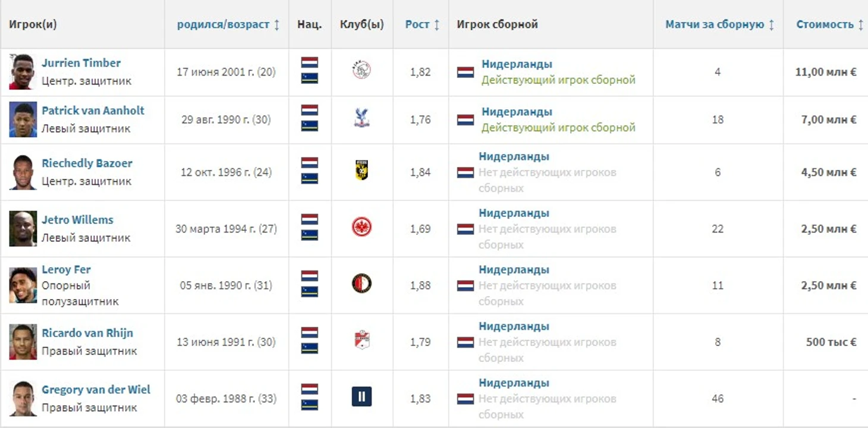Open the Riechedly Bazoer player link
The height and width of the screenshot is (428, 868).
tap(87, 163)
